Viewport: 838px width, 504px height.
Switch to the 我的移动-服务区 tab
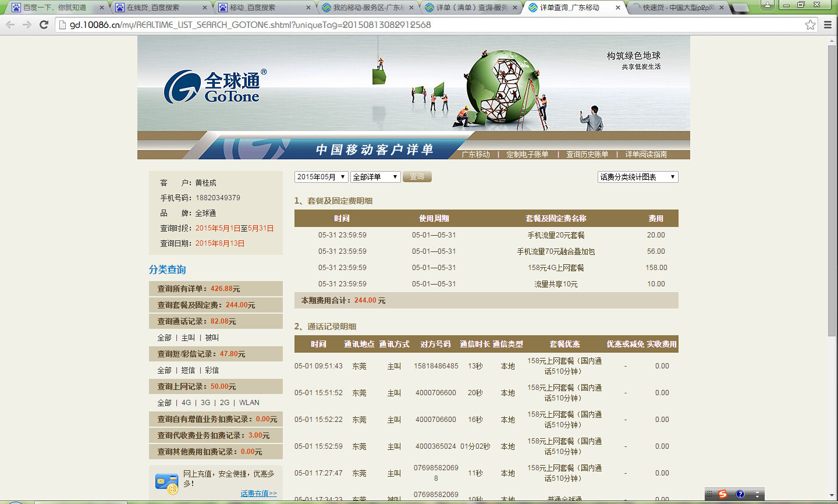[365, 8]
